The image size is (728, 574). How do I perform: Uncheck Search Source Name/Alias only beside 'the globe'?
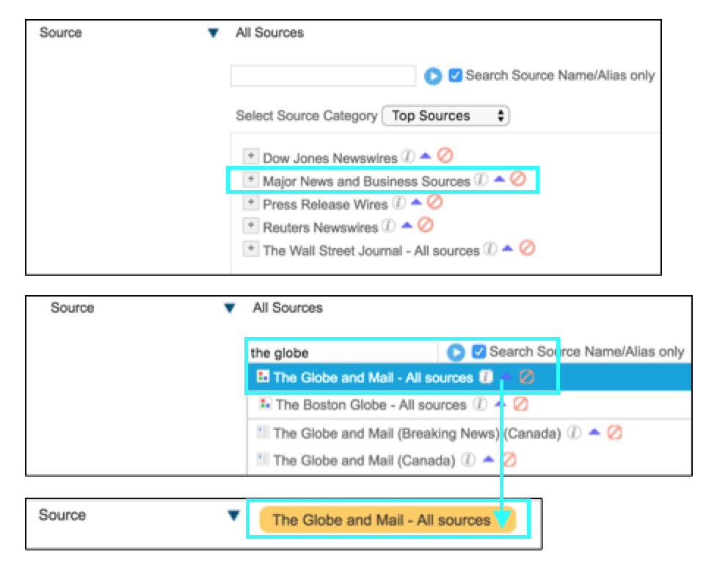tap(478, 352)
